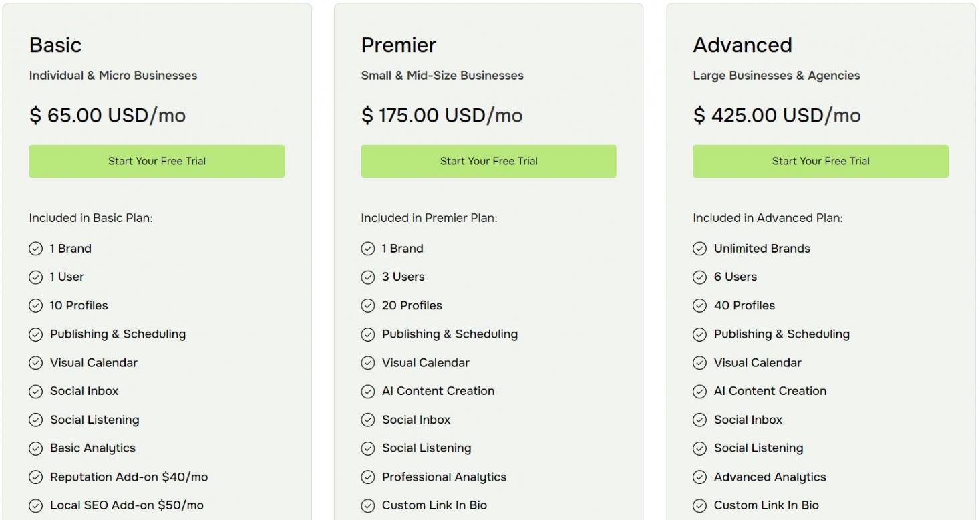The height and width of the screenshot is (520, 980).
Task: Click Custom Link In Bio in Advanced plan
Action: pos(766,505)
